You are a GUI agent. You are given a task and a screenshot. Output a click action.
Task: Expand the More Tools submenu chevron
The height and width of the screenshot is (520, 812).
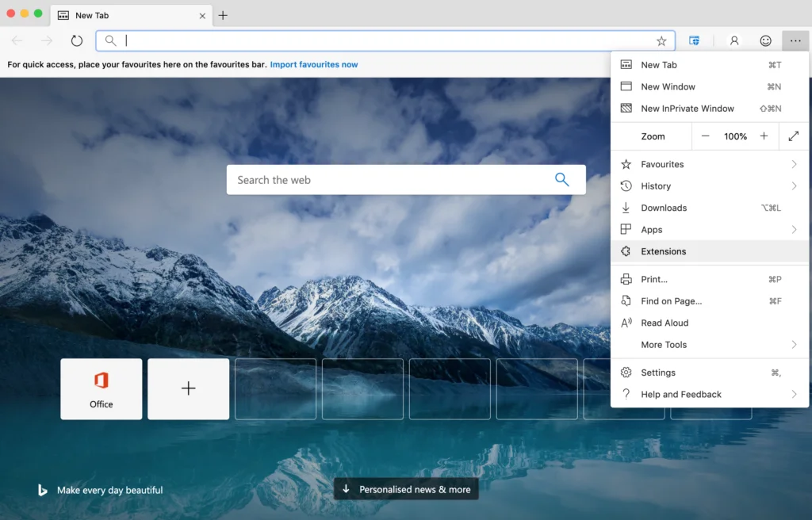point(794,345)
